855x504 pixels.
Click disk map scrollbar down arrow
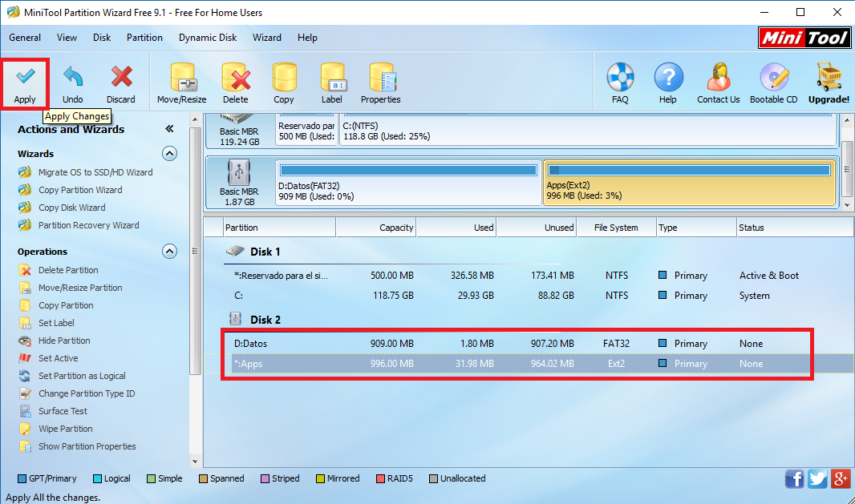[x=847, y=205]
